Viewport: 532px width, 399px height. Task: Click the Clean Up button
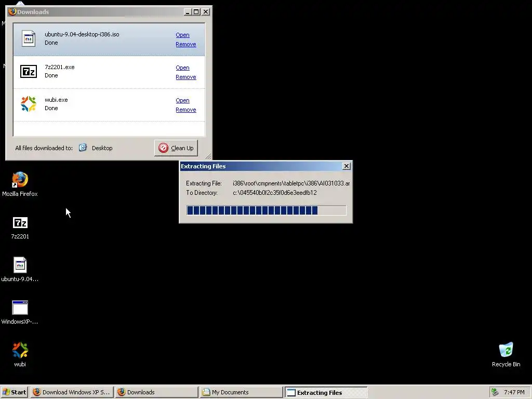tap(176, 148)
